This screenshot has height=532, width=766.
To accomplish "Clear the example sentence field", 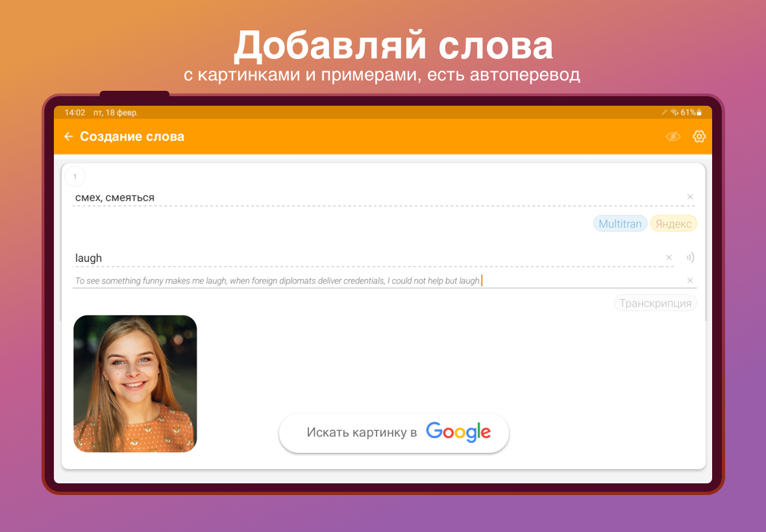I will 690,280.
